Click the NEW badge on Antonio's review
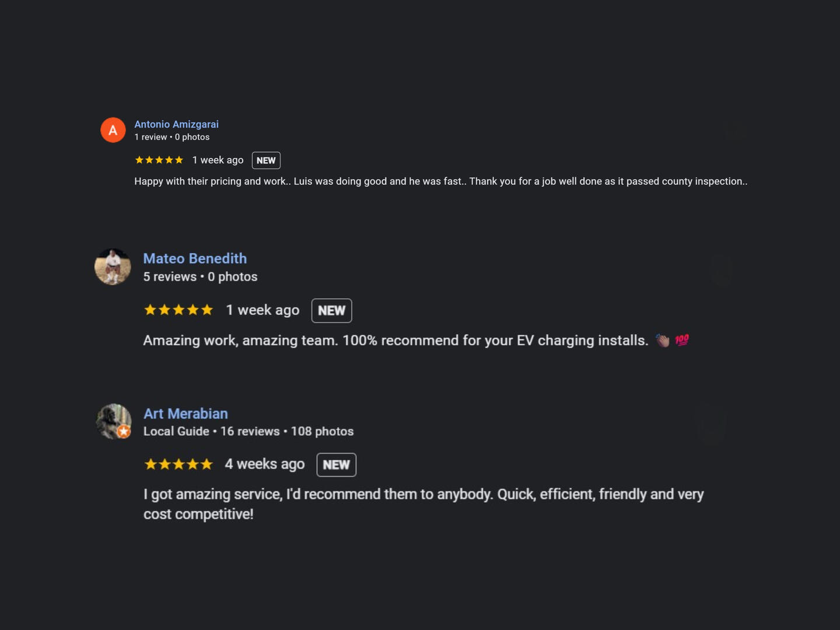The width and height of the screenshot is (840, 630). (x=266, y=160)
